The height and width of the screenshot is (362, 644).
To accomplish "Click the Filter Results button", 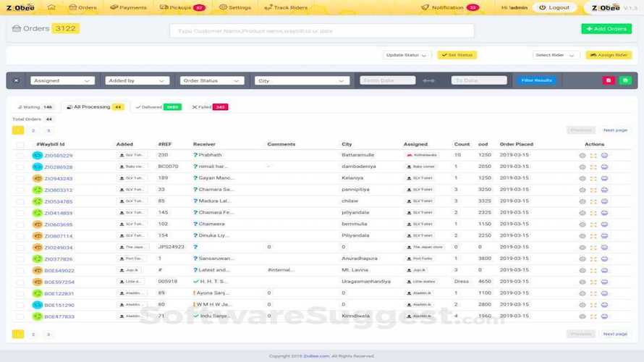I will click(536, 80).
